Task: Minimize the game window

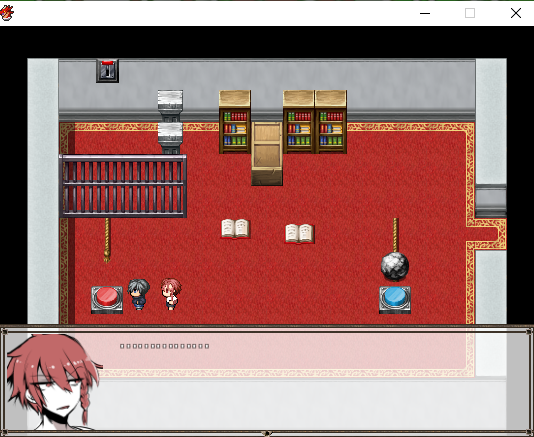Action: (x=425, y=13)
